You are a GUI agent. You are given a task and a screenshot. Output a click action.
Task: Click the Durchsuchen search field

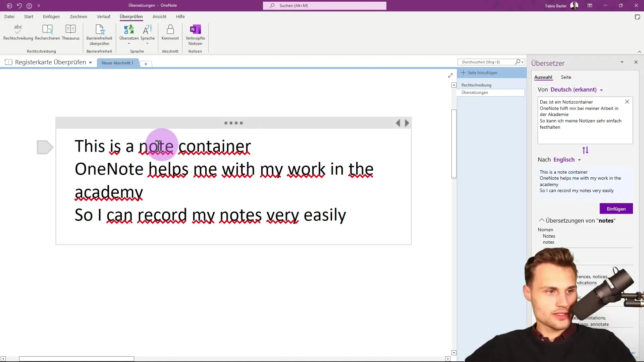click(487, 62)
